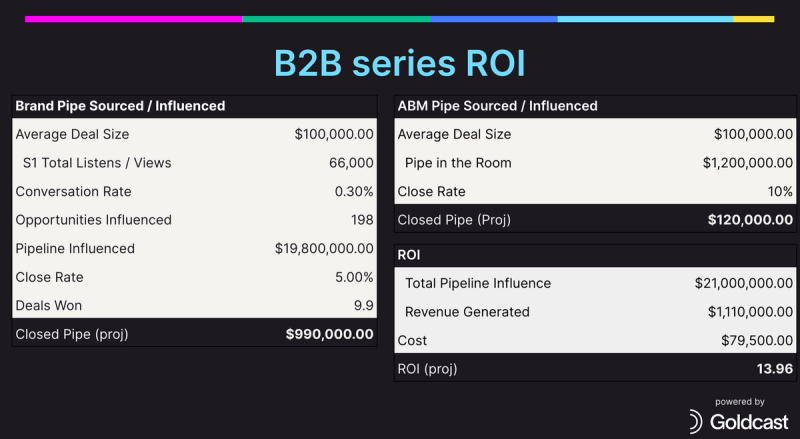Select the Brand Pipe Sourced / Influenced header

coord(120,106)
